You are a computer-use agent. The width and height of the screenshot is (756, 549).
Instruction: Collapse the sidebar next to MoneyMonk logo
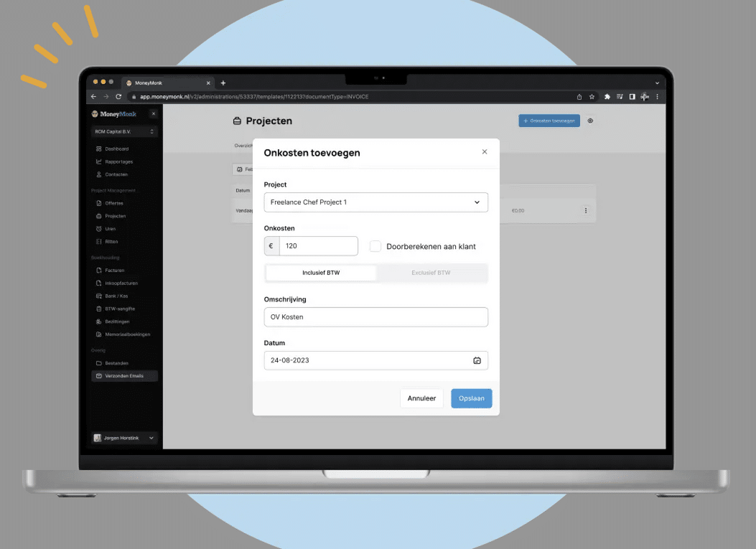153,114
